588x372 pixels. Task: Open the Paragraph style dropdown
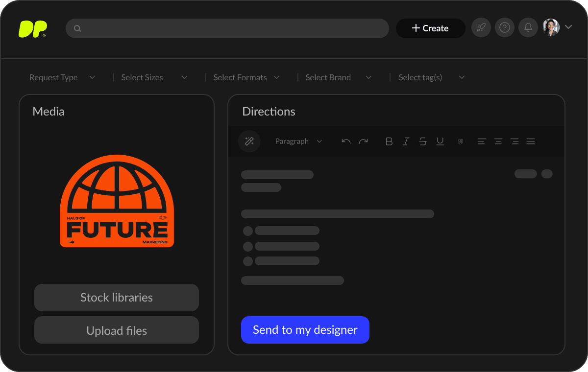tap(298, 141)
